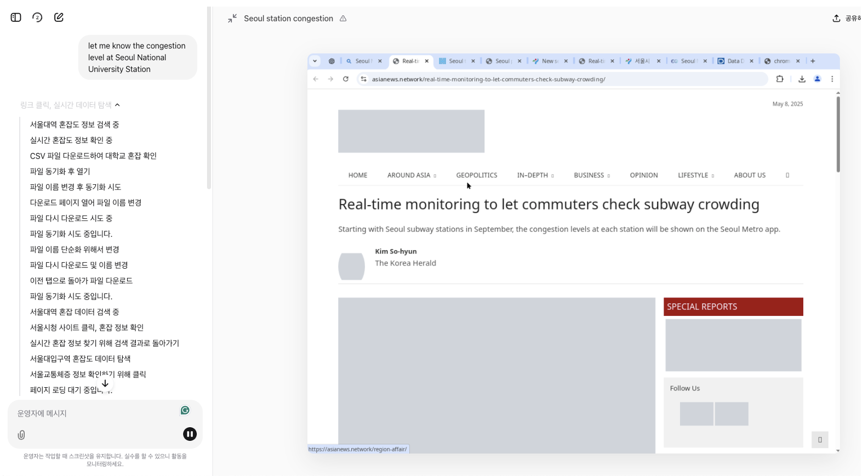Switch to the Data D tab

coord(734,61)
